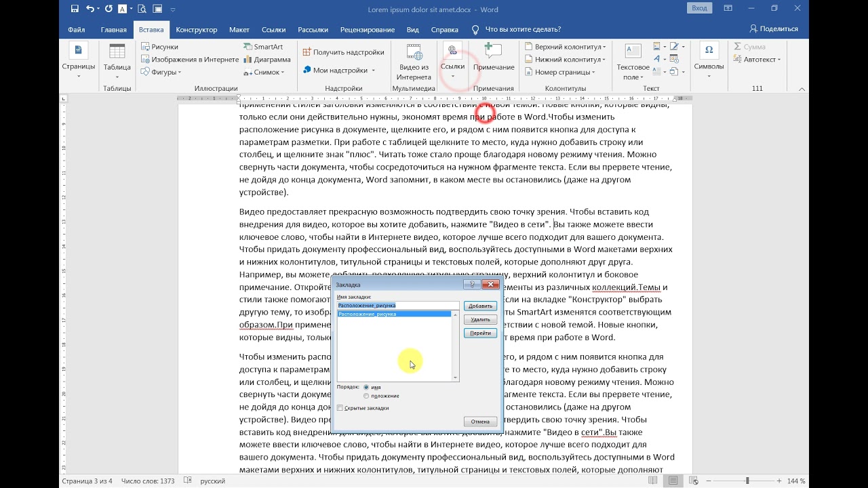
Task: Open Мои надстройки dropdown
Action: click(x=339, y=70)
